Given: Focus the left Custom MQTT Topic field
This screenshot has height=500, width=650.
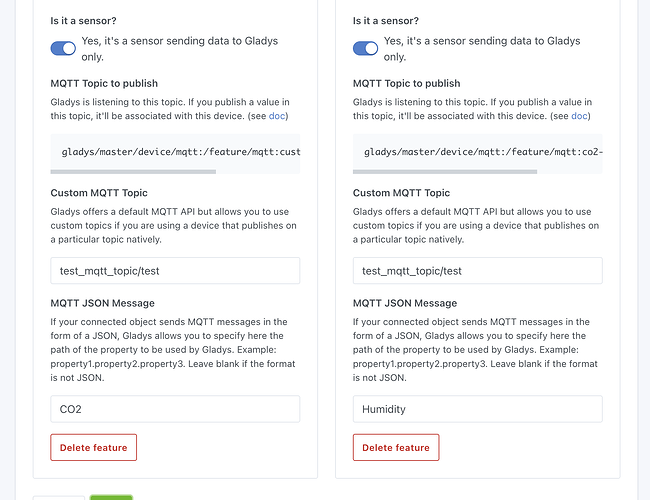Looking at the screenshot, I should tap(175, 271).
